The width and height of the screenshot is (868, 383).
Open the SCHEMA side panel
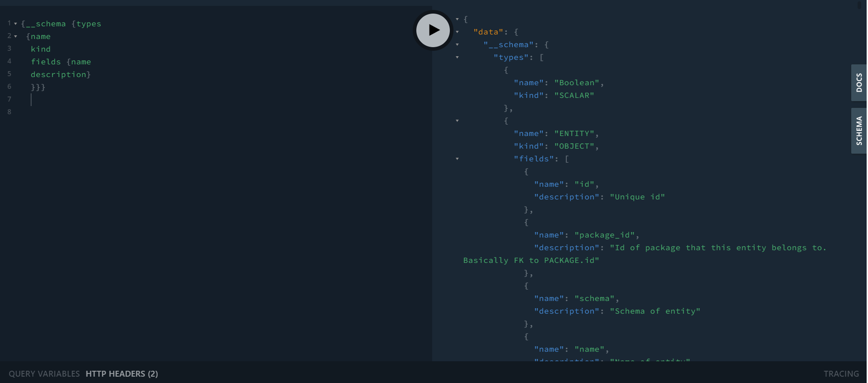858,131
